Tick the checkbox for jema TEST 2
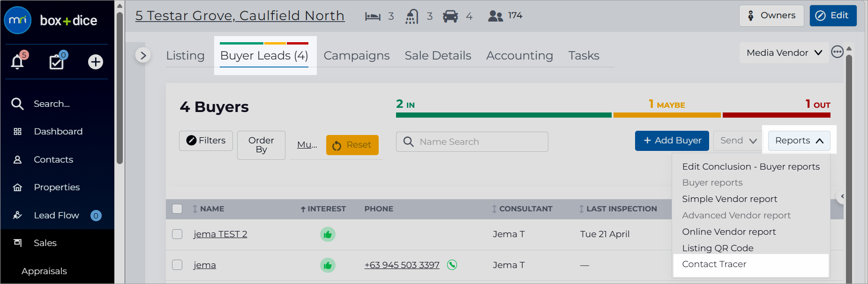This screenshot has width=868, height=284. pos(177,234)
